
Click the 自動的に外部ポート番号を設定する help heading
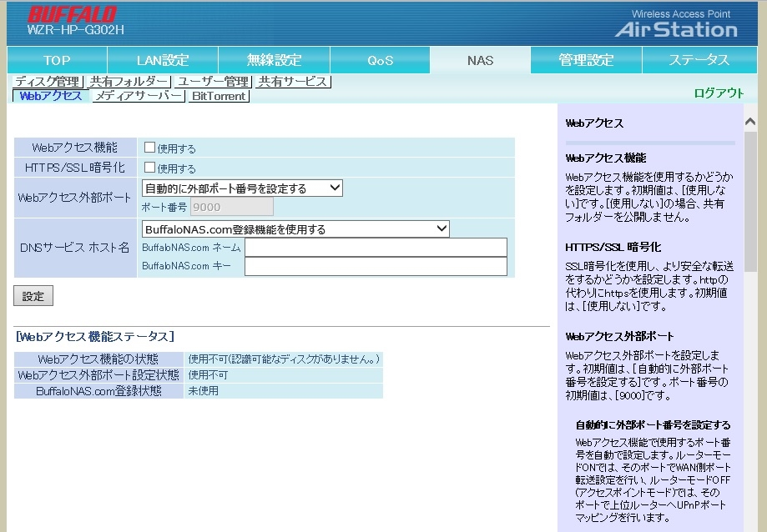653,424
